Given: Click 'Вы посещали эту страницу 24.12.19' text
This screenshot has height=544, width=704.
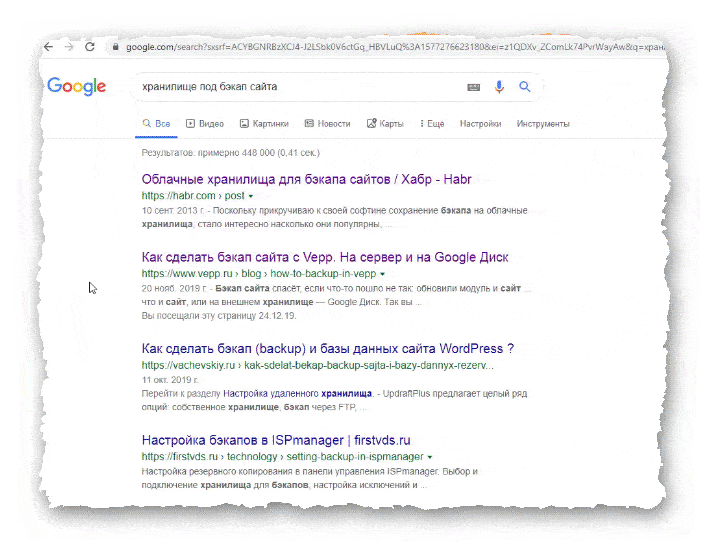Looking at the screenshot, I should point(219,316).
